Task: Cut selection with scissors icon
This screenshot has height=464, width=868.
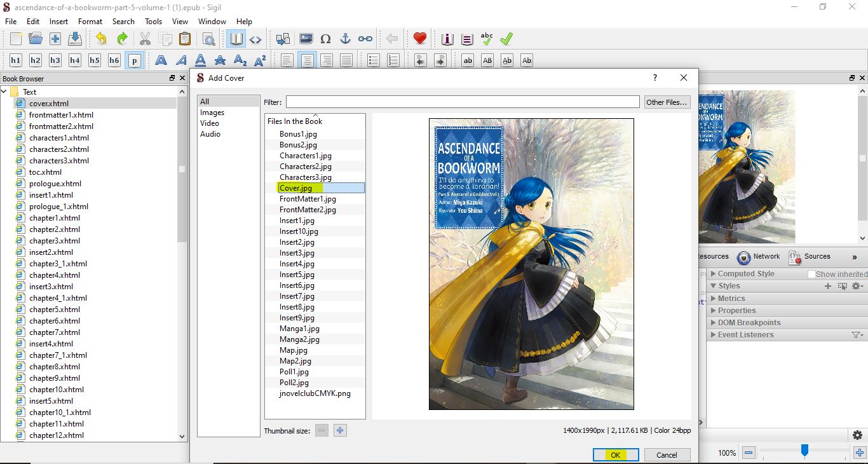Action: [145, 39]
